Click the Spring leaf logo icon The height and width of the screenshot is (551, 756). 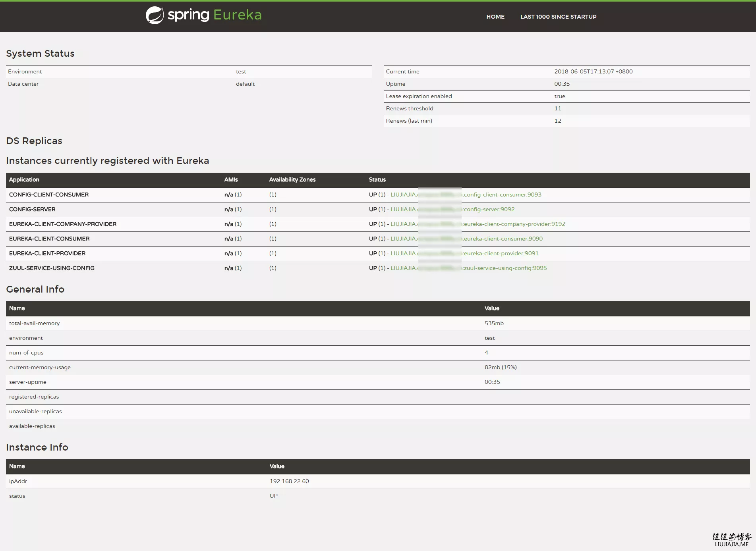pyautogui.click(x=155, y=15)
